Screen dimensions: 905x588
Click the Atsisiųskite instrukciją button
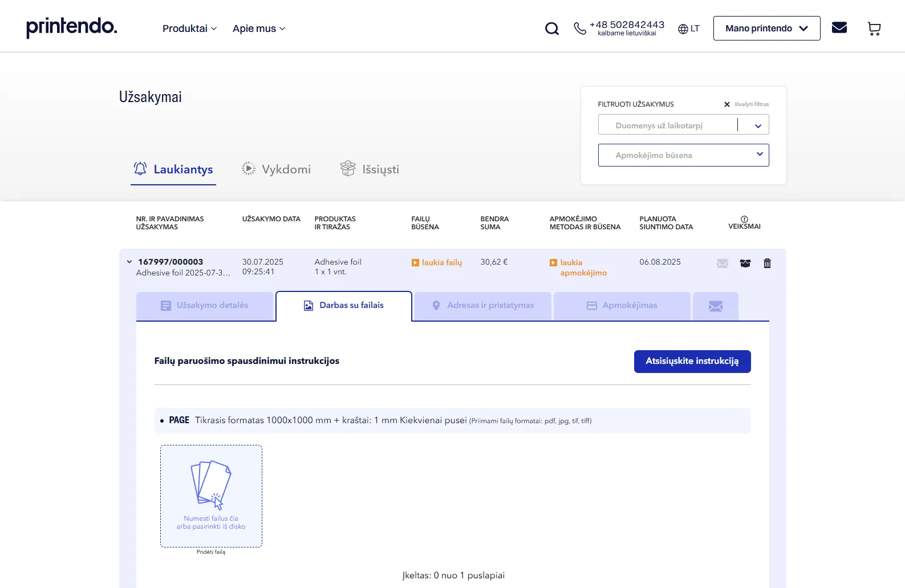(692, 361)
